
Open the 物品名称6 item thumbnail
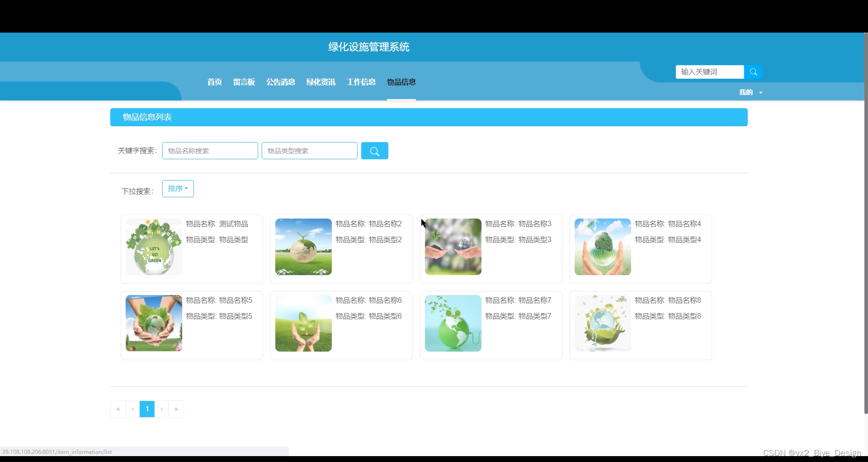[x=303, y=323]
